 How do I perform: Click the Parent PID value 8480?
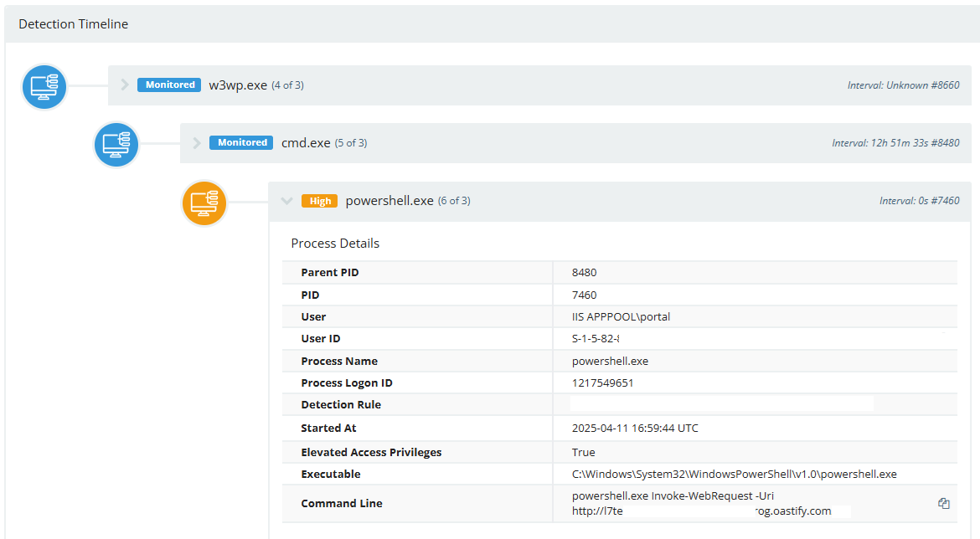click(585, 272)
